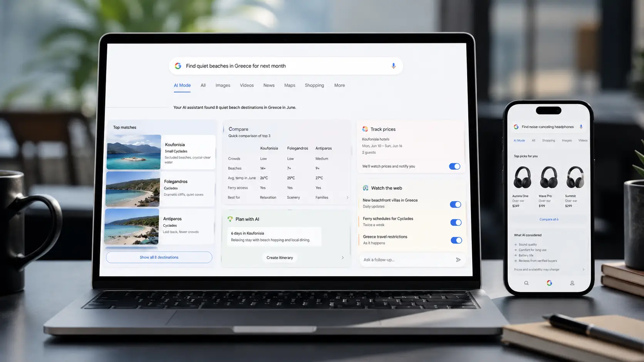The width and height of the screenshot is (644, 362).
Task: Tap the Sound quality item on phone
Action: [x=527, y=244]
